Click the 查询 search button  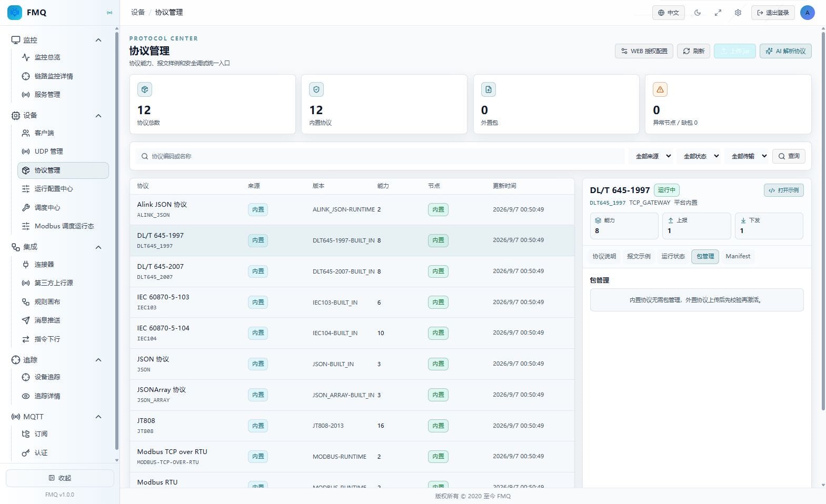click(789, 156)
